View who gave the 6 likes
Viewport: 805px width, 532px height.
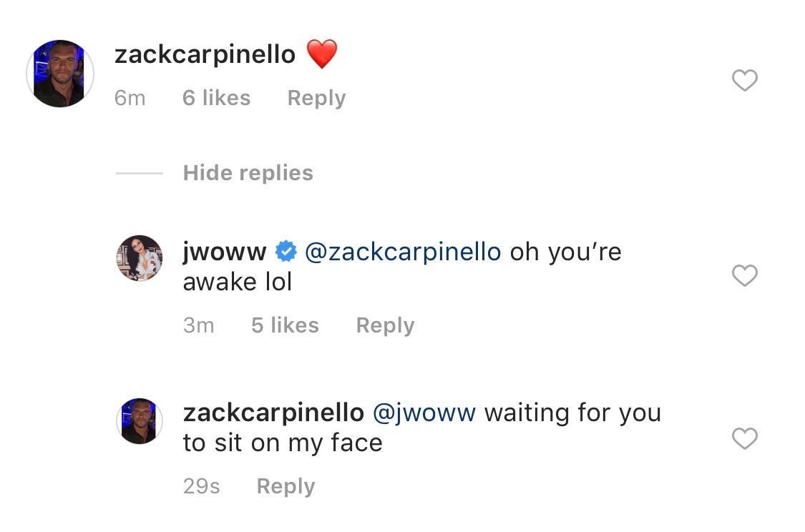[x=216, y=98]
